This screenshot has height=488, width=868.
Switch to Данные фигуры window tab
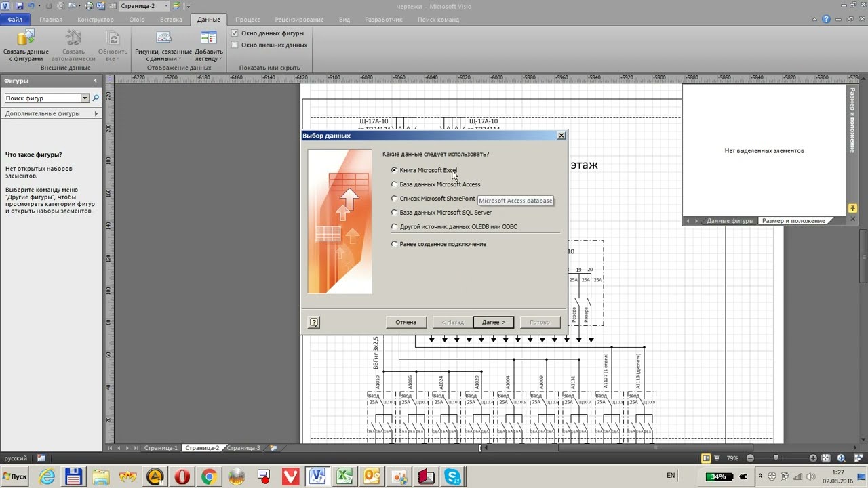point(730,221)
